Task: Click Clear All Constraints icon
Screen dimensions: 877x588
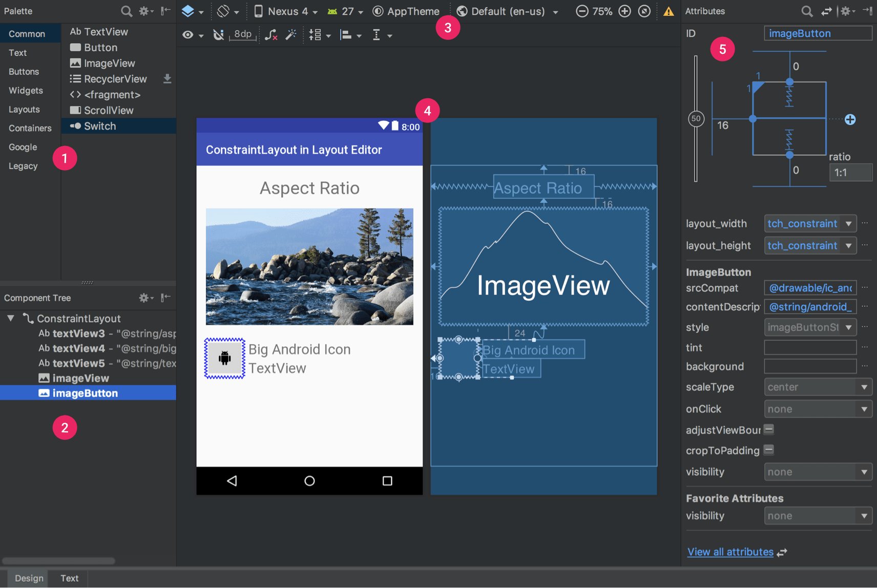Action: pyautogui.click(x=272, y=35)
